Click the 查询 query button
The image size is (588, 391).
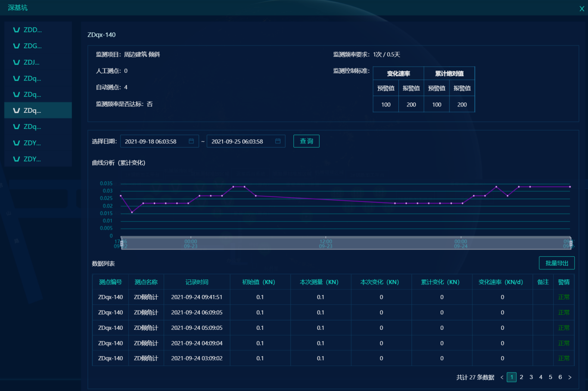306,141
